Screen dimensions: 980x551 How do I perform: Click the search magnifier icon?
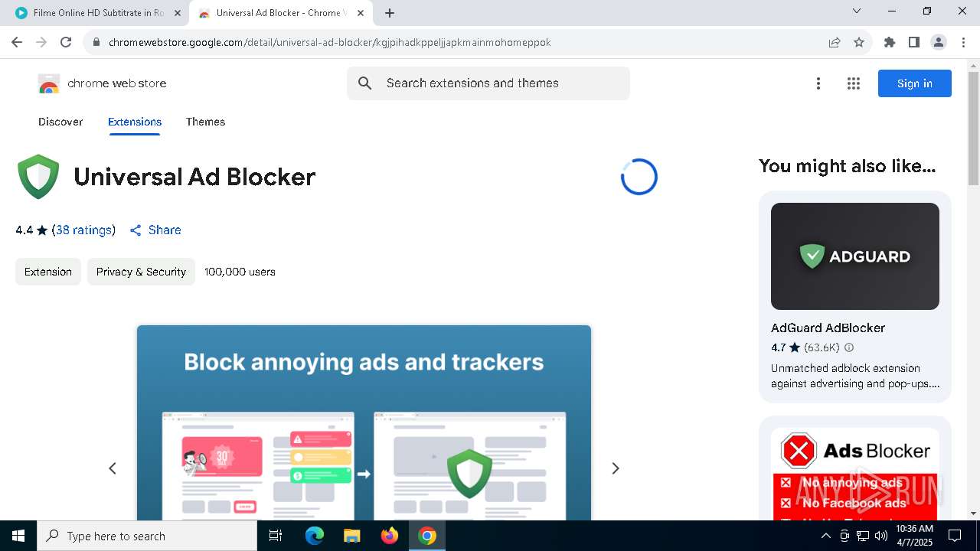(365, 83)
